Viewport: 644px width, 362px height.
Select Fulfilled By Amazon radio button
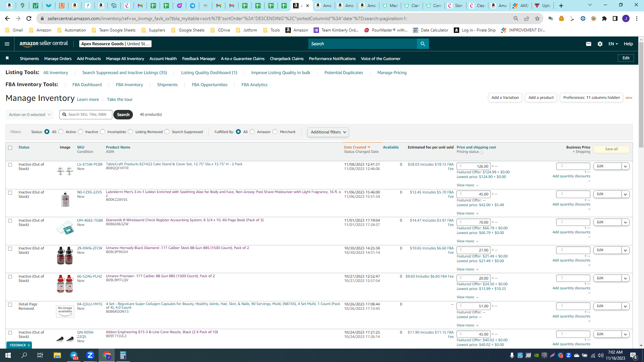point(252,132)
